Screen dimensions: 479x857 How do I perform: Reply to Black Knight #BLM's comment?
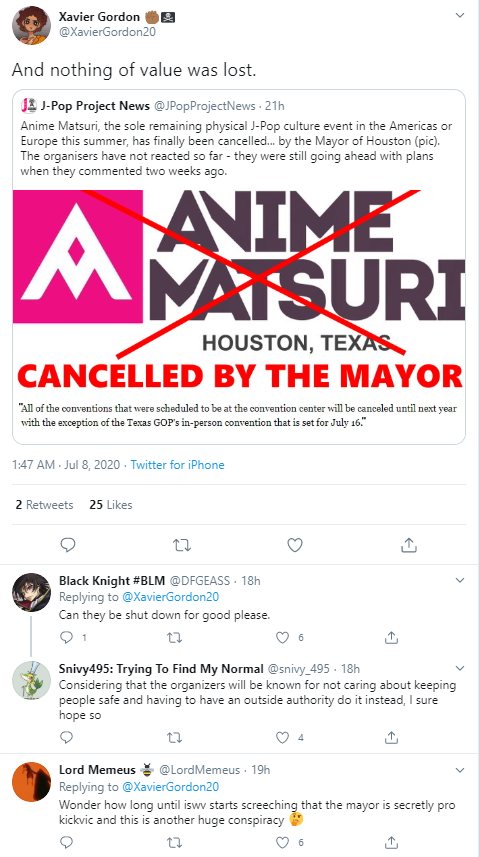click(x=66, y=637)
